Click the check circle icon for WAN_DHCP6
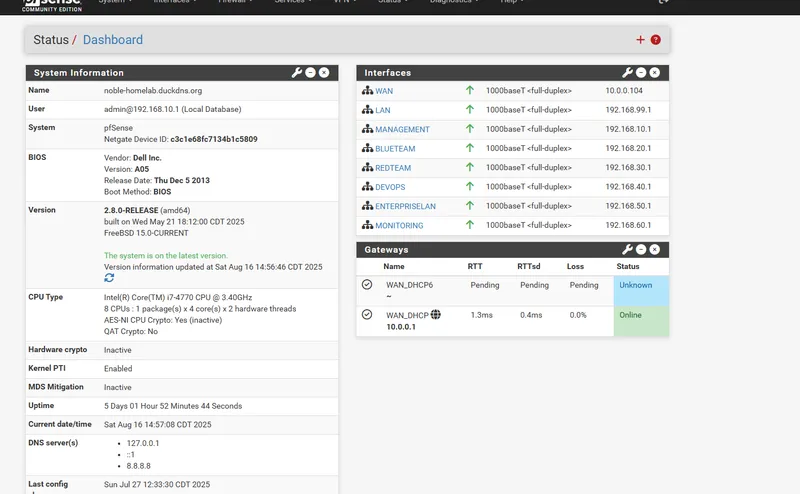 click(367, 285)
